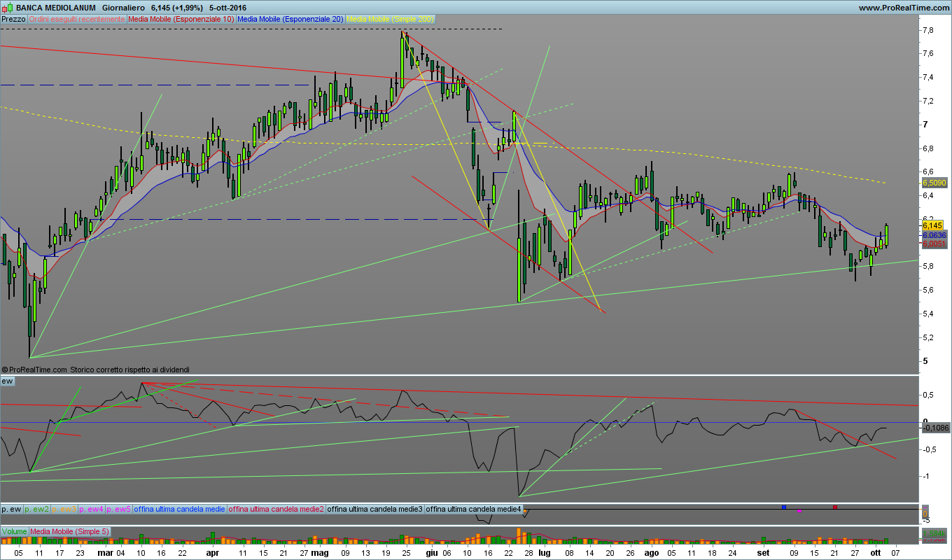Open Media Mobile (Esponenziale 10) indicator label

pos(182,20)
